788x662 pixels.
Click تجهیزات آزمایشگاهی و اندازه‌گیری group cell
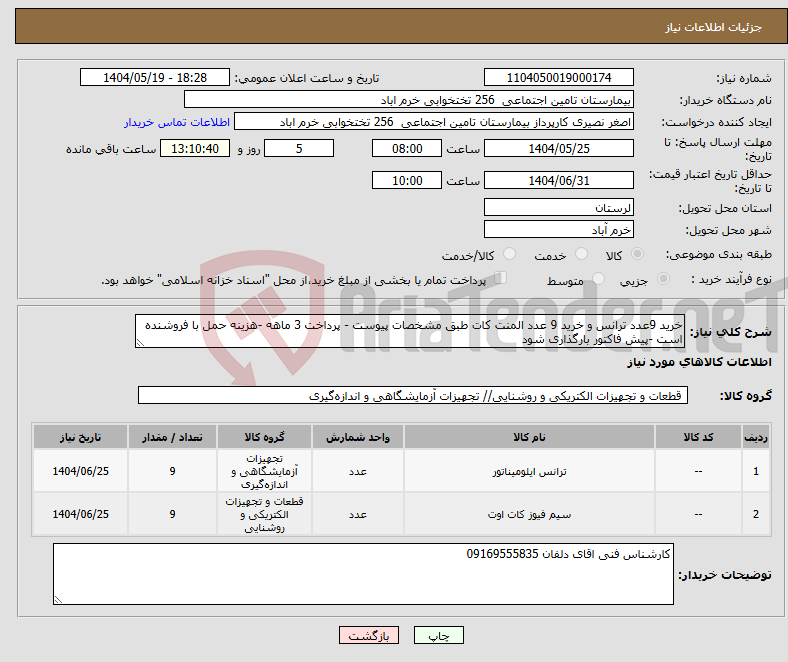pos(264,471)
